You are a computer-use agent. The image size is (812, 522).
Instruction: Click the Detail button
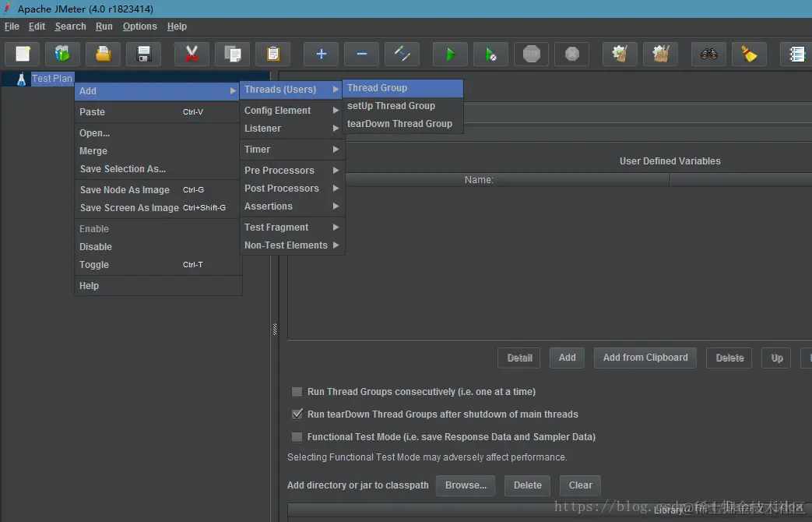click(519, 358)
